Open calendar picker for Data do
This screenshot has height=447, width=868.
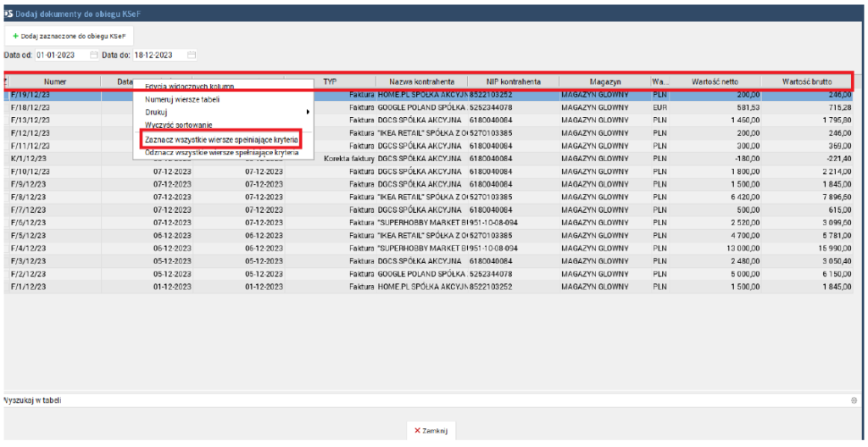(x=192, y=55)
